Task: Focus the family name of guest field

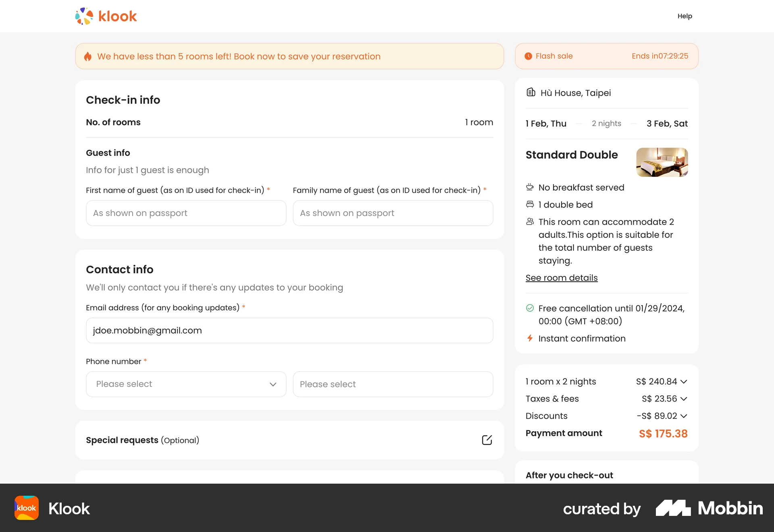Action: click(x=393, y=213)
